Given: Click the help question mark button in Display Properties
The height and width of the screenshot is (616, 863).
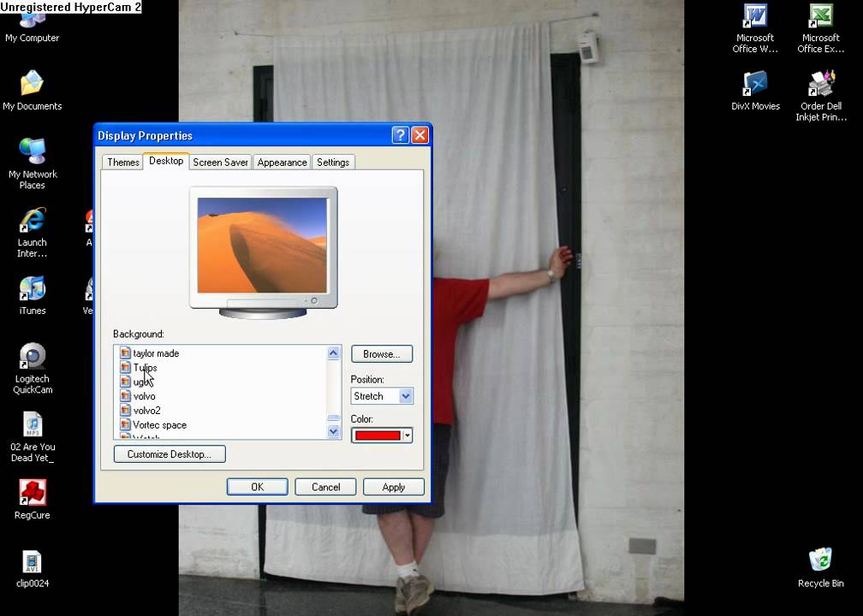Looking at the screenshot, I should (x=400, y=135).
